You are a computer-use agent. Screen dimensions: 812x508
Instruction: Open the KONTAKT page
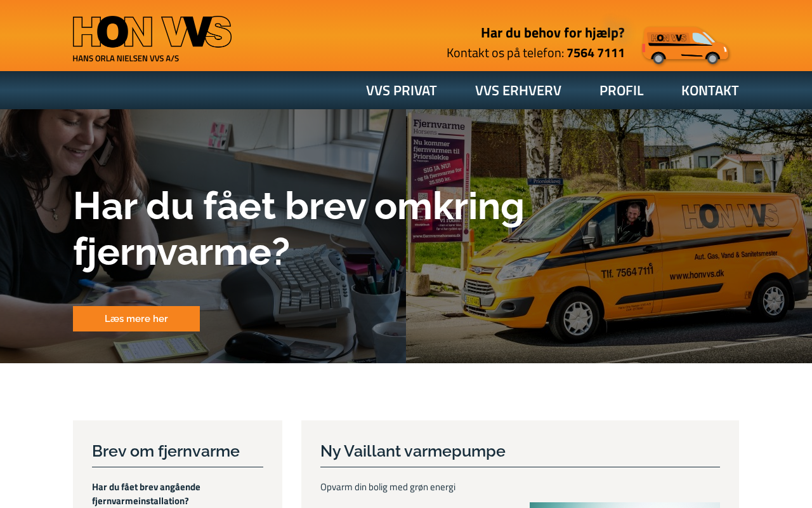pyautogui.click(x=710, y=90)
